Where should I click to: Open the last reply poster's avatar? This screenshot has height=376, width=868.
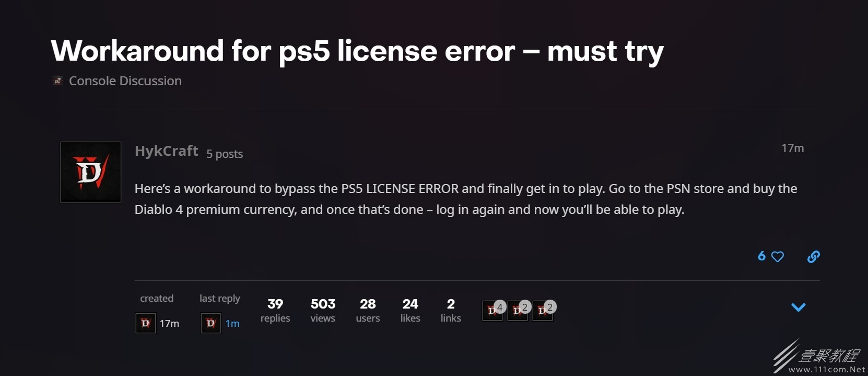click(211, 323)
